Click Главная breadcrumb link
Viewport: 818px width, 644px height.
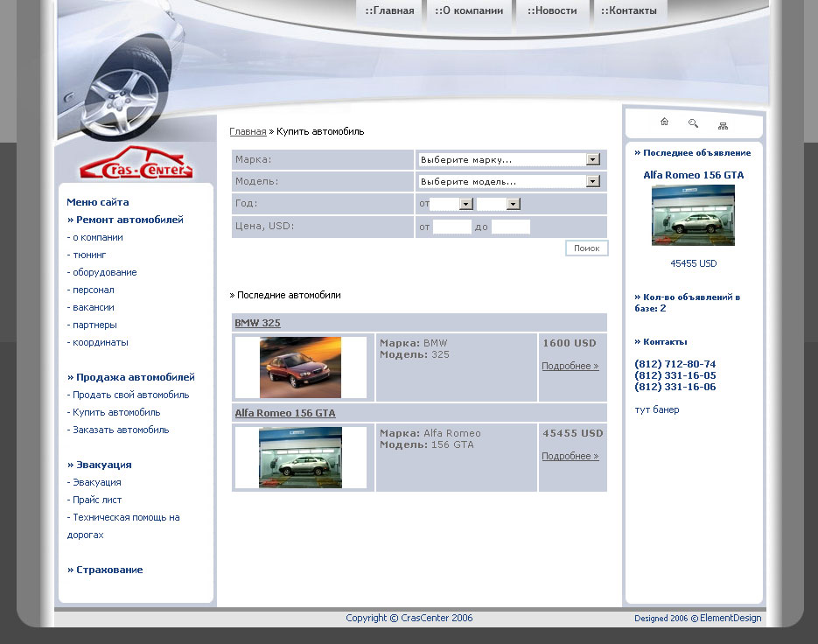click(x=248, y=131)
